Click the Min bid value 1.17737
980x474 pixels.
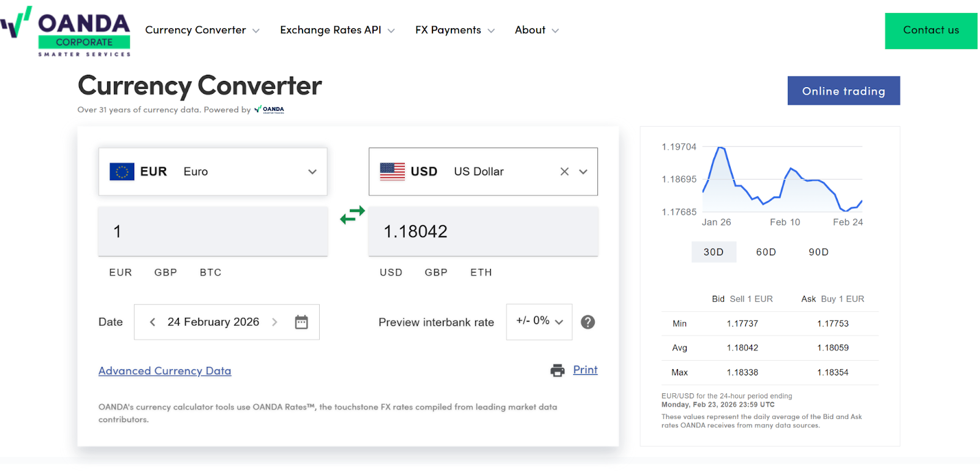[x=742, y=323]
